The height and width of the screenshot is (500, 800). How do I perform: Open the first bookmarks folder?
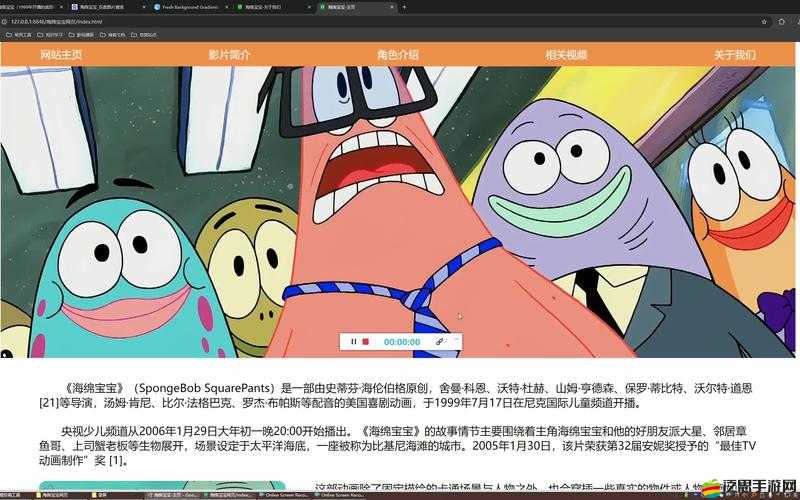(x=19, y=35)
